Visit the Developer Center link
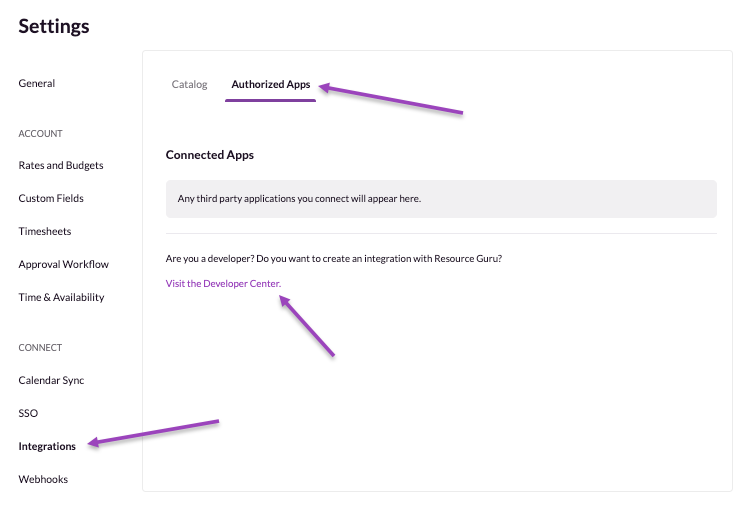 pyautogui.click(x=223, y=284)
